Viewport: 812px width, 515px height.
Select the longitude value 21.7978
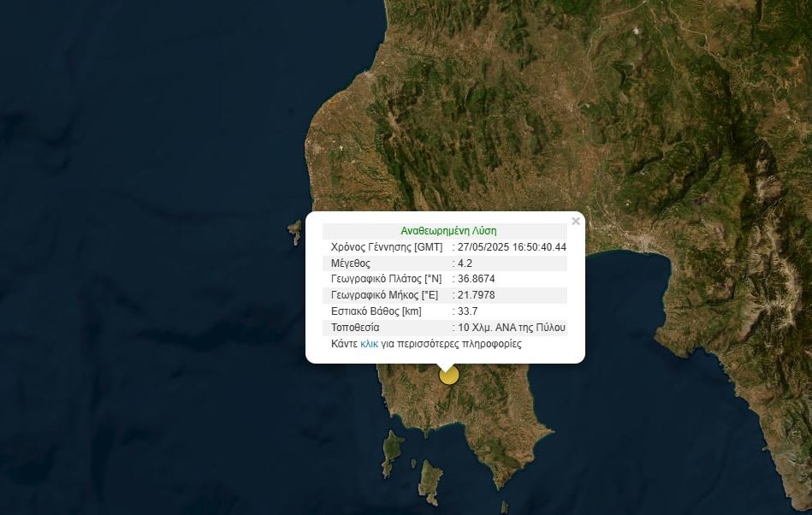pyautogui.click(x=476, y=295)
